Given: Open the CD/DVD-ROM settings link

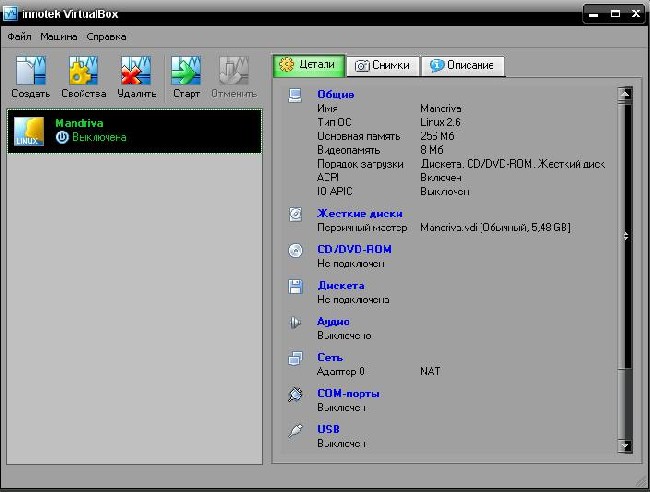Looking at the screenshot, I should coord(354,250).
